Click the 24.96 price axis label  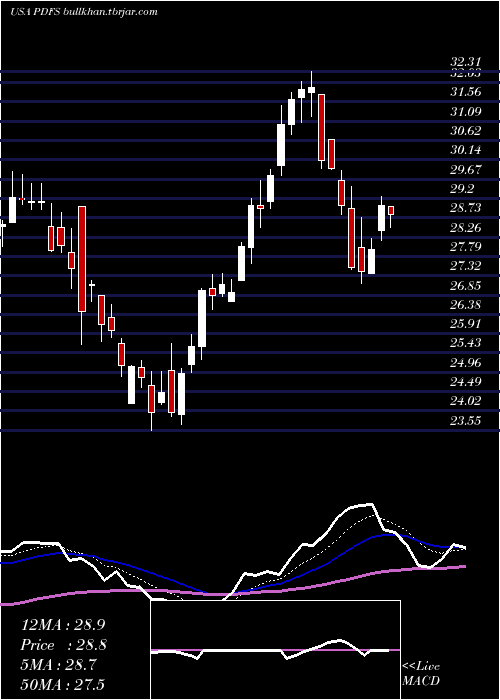point(466,362)
